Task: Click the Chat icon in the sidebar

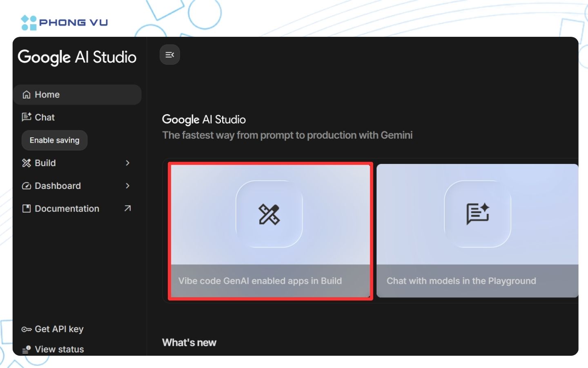Action: [x=26, y=117]
